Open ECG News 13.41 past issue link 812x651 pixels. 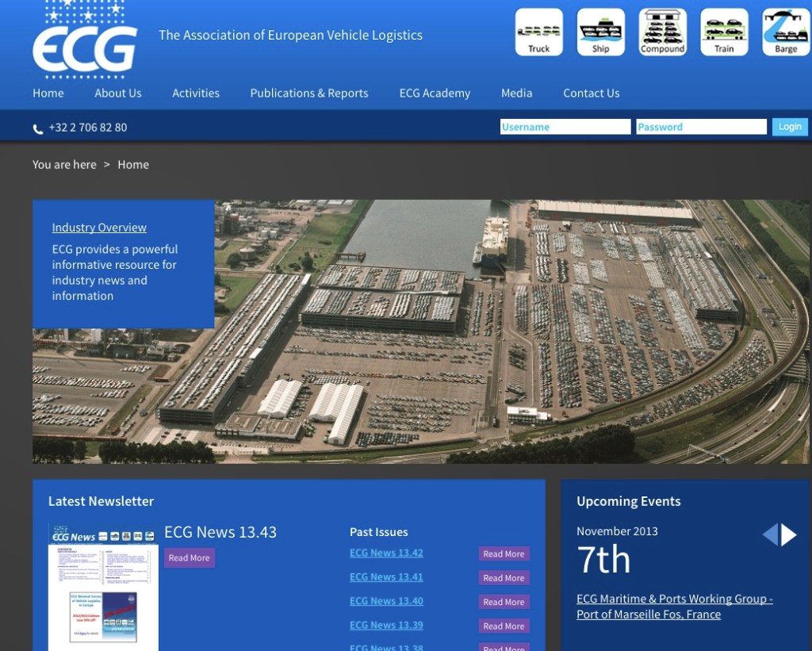(386, 577)
